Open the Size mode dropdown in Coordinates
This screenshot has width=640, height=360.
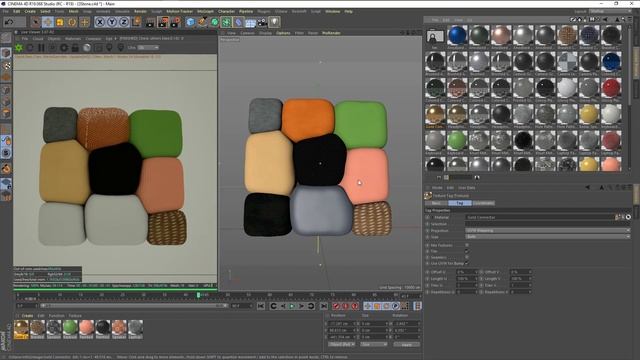pyautogui.click(x=373, y=344)
